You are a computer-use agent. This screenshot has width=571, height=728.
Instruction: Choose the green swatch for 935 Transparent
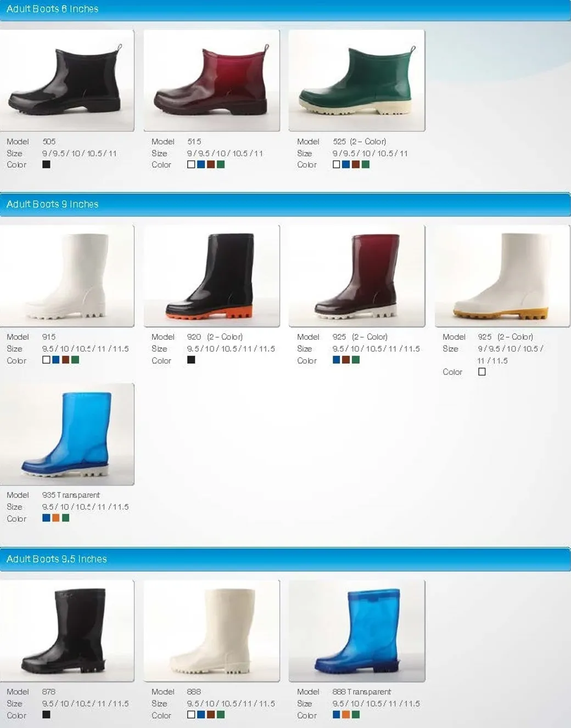(x=65, y=517)
